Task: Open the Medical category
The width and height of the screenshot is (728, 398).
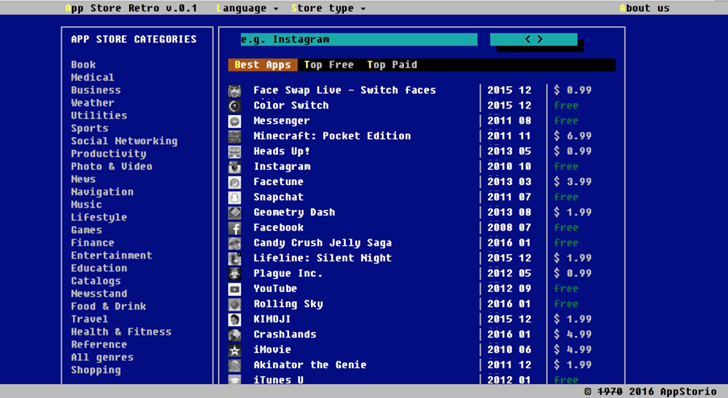Action: pos(92,78)
